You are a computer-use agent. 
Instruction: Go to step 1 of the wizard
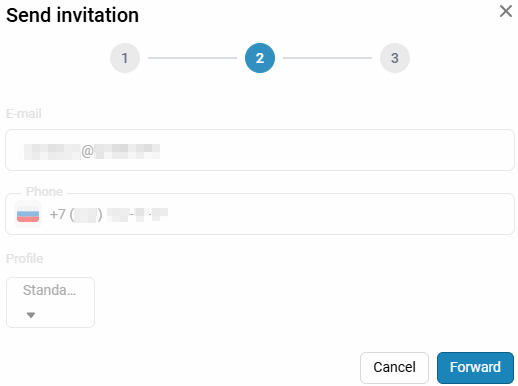click(125, 58)
